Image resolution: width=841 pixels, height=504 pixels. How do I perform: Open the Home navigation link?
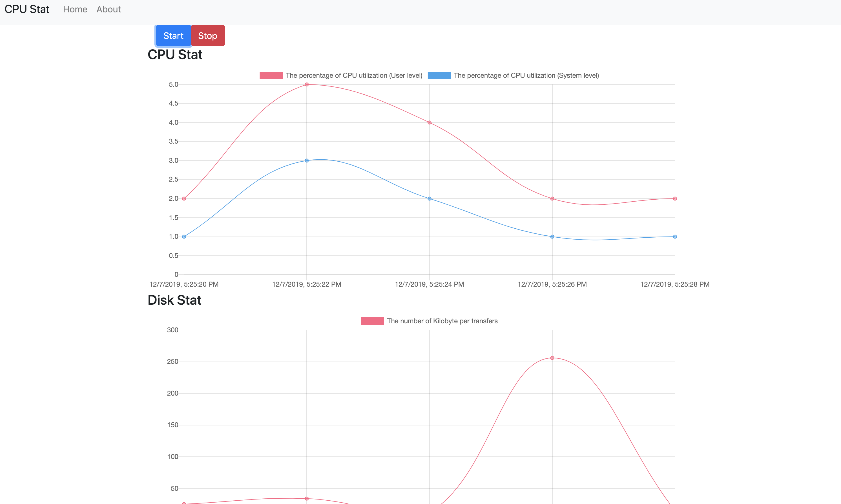click(75, 10)
